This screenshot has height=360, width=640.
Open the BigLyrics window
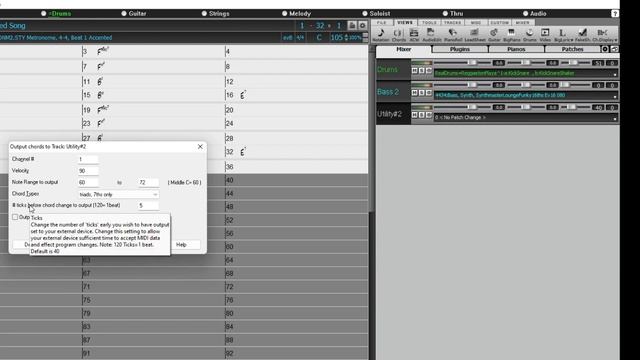click(563, 35)
